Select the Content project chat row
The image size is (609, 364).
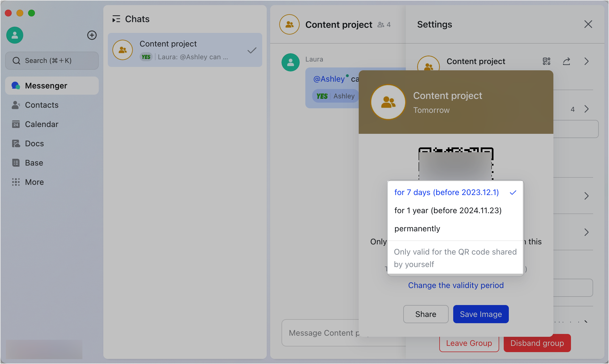tap(185, 50)
